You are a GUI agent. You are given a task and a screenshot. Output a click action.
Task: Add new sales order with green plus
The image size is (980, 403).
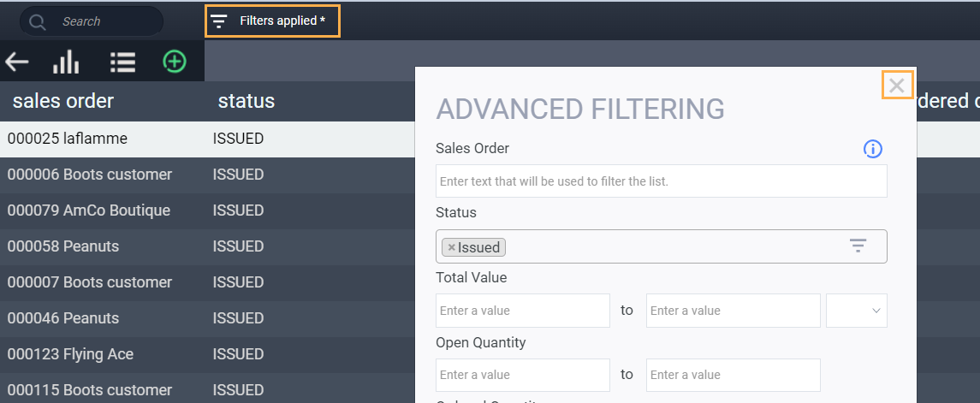[x=175, y=62]
